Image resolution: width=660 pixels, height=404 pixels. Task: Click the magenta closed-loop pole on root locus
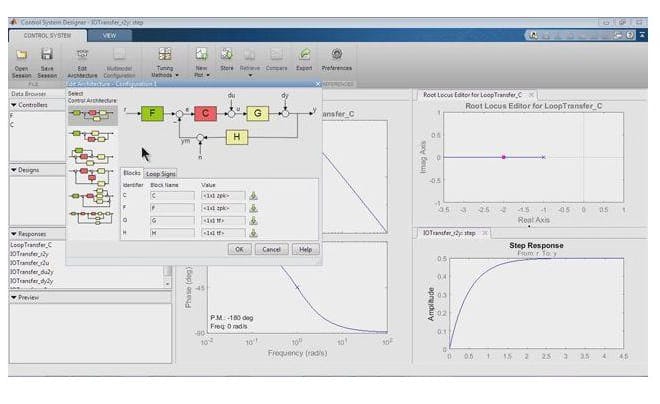[x=503, y=157]
